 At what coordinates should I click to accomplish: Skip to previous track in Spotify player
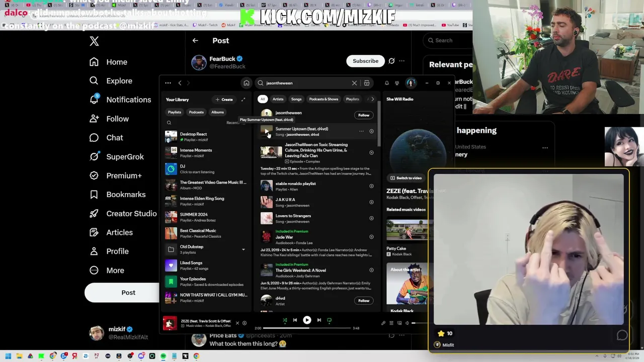click(x=295, y=320)
